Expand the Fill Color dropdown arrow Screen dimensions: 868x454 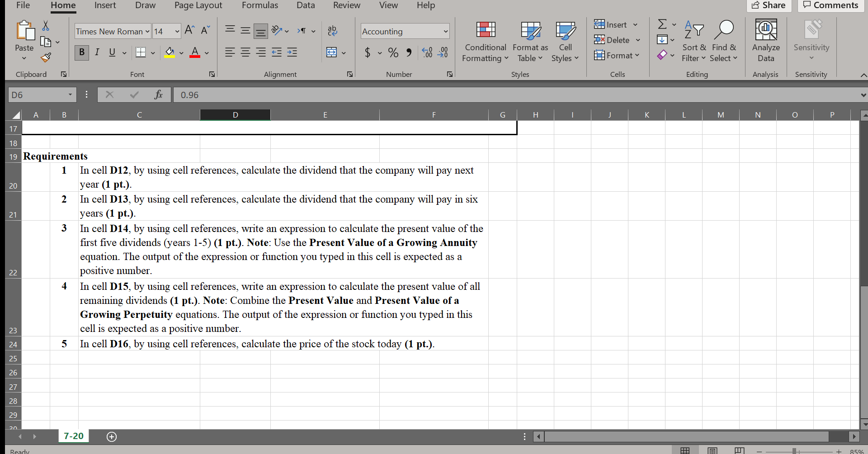point(181,52)
